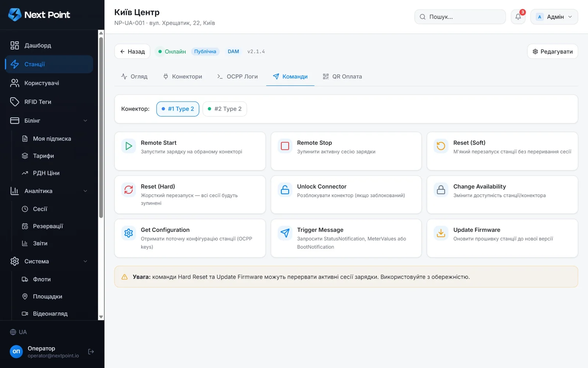The image size is (588, 368).
Task: Open the QR Оплата tab
Action: pos(343,77)
